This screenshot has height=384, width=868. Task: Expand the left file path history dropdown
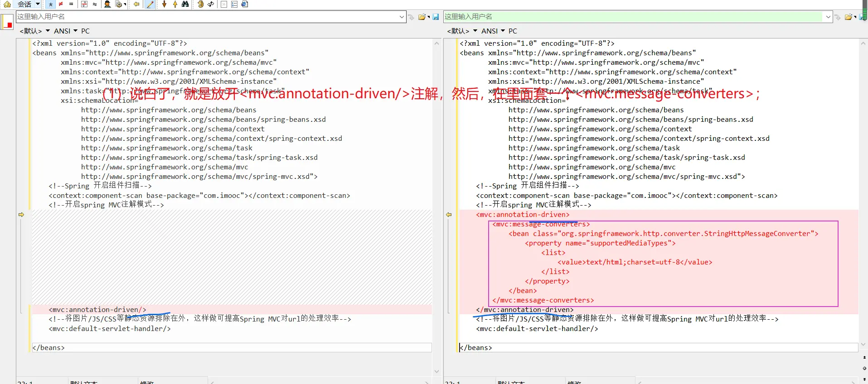402,17
